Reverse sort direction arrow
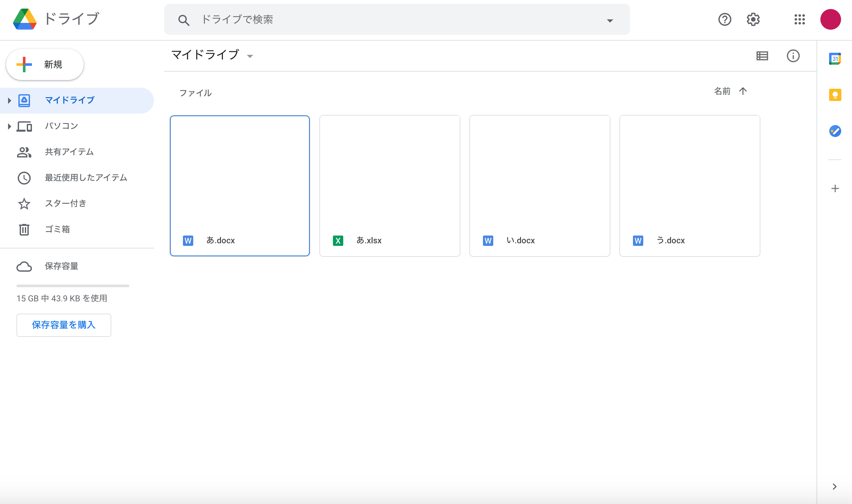 743,91
